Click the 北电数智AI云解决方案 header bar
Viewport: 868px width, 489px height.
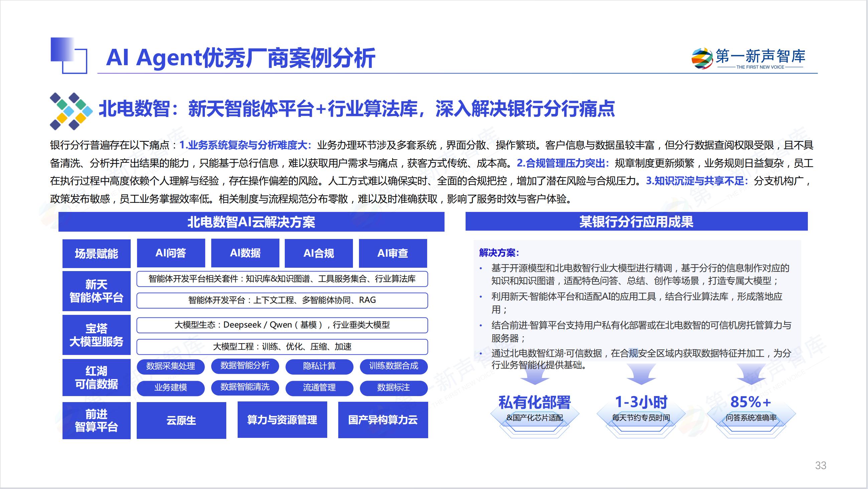[x=251, y=222]
